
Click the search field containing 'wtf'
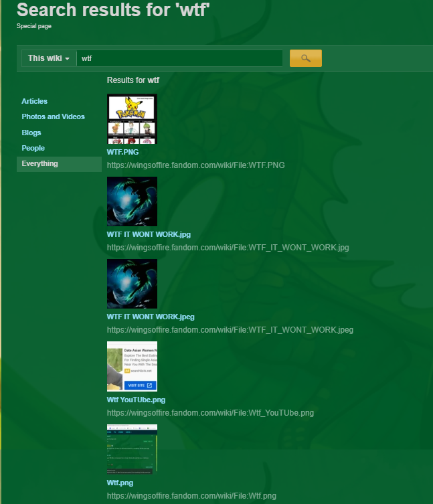179,58
